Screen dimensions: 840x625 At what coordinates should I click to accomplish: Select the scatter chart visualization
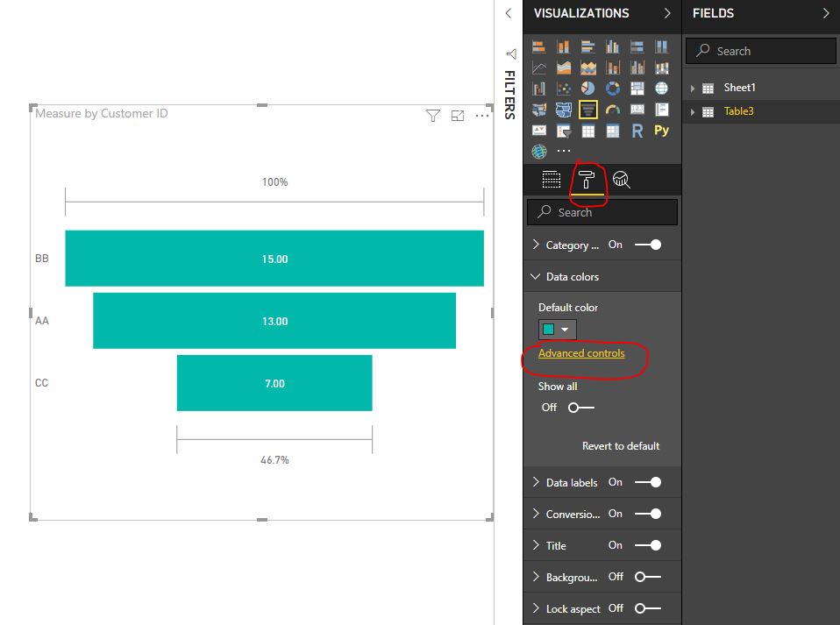[563, 89]
